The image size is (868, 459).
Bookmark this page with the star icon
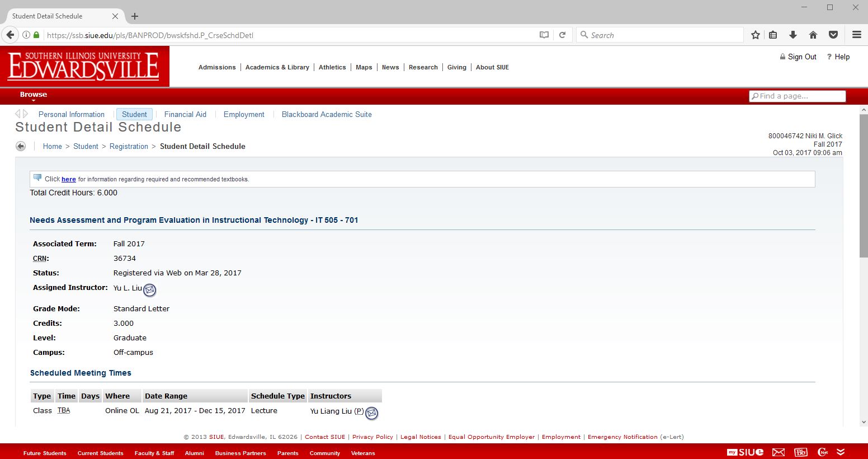[755, 35]
